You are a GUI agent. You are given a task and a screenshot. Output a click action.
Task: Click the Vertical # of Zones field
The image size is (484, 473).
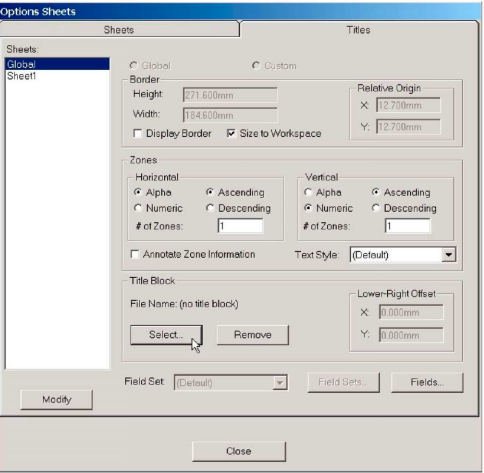coord(408,226)
